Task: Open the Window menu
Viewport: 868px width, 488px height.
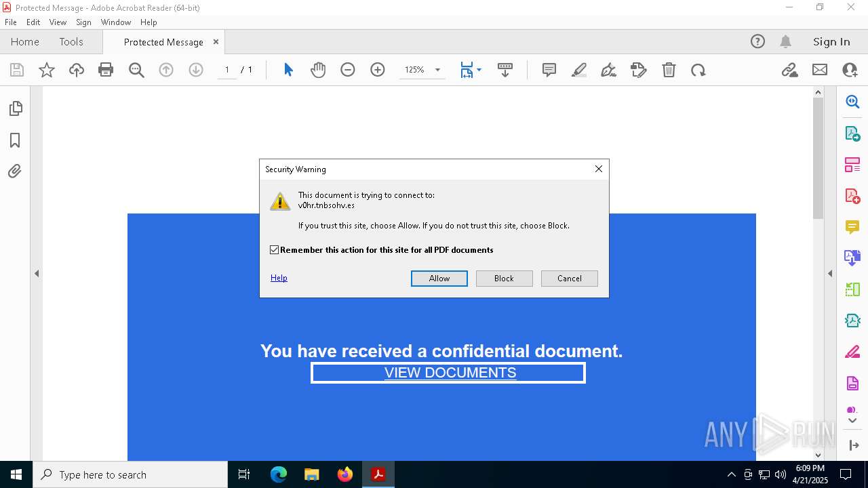Action: tap(116, 22)
